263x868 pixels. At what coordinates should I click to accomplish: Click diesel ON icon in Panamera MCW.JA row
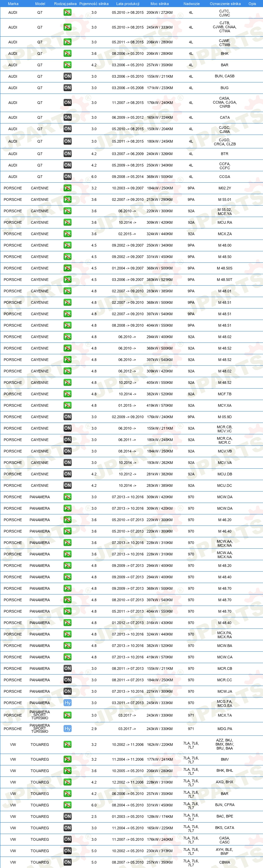[67, 691]
